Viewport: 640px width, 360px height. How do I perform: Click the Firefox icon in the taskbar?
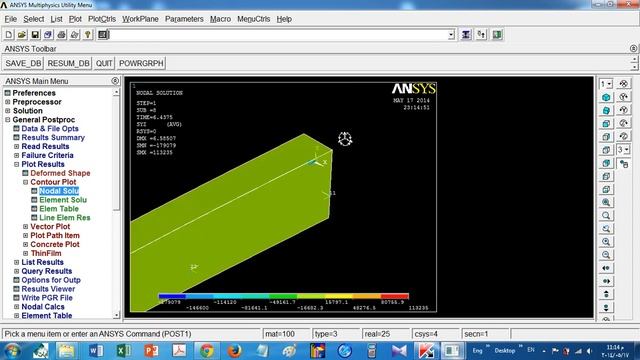tap(234, 351)
